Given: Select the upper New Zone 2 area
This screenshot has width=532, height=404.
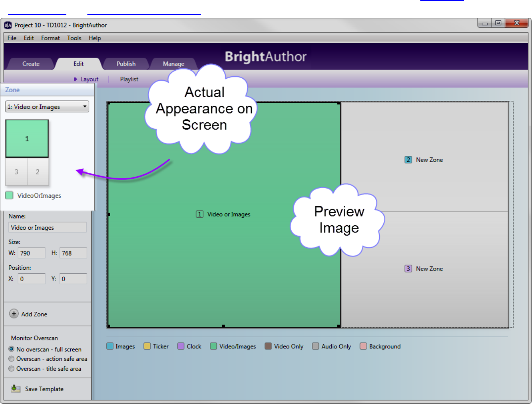Looking at the screenshot, I should pyautogui.click(x=425, y=157).
